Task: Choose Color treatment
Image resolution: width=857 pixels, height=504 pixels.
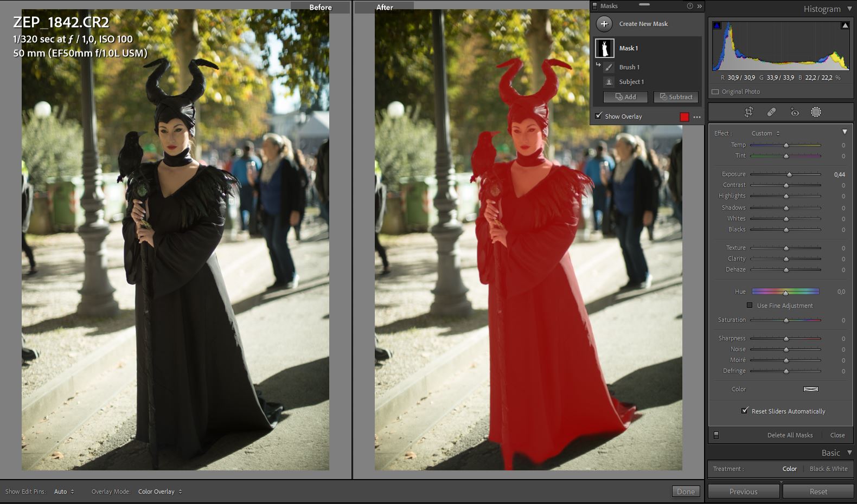Action: click(x=790, y=469)
